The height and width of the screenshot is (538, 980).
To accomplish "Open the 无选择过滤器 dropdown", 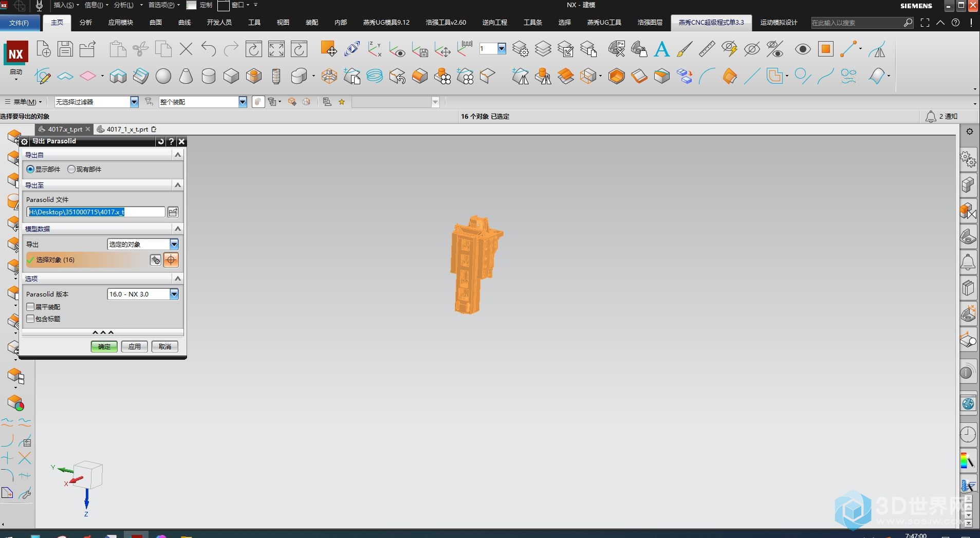I will coord(97,102).
